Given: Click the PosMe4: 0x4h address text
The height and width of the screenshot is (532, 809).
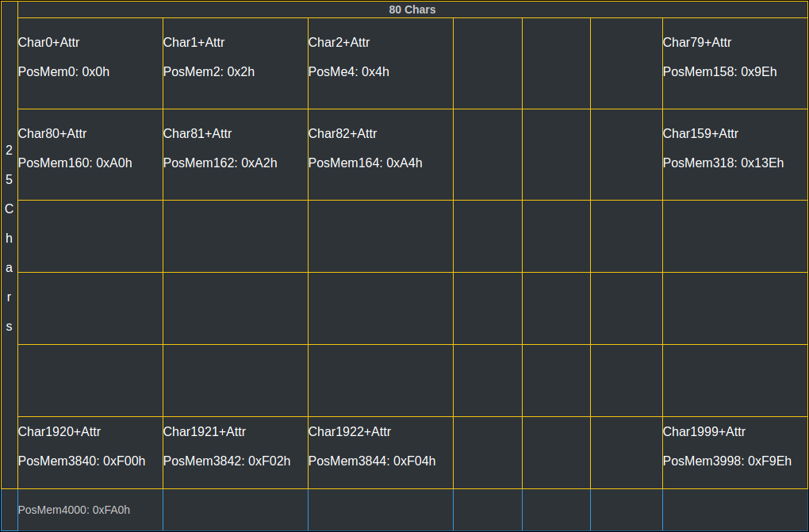Looking at the screenshot, I should tap(348, 72).
